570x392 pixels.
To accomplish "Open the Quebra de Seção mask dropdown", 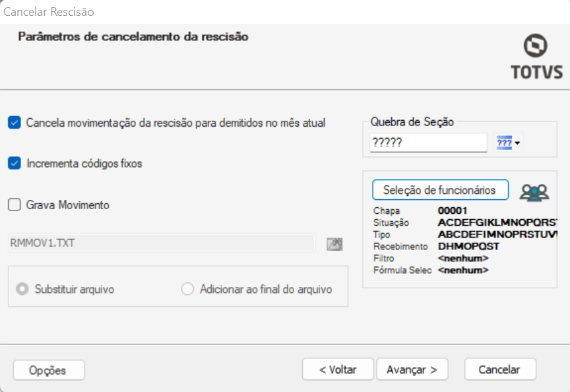I will pyautogui.click(x=508, y=143).
